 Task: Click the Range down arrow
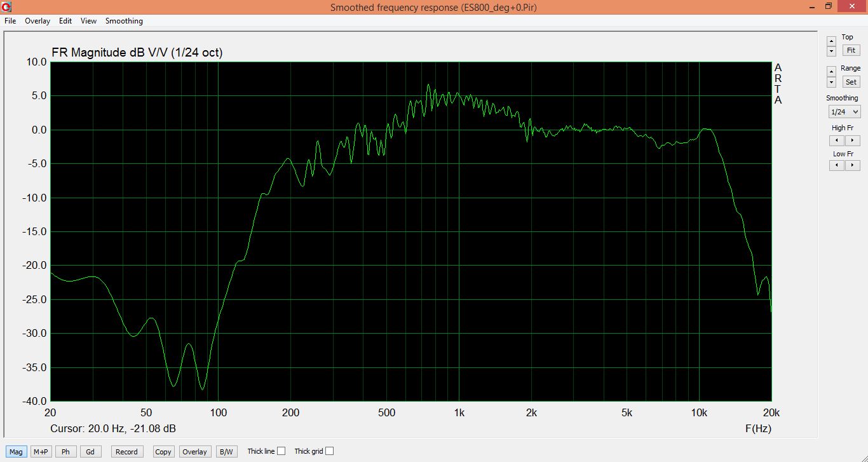(831, 82)
